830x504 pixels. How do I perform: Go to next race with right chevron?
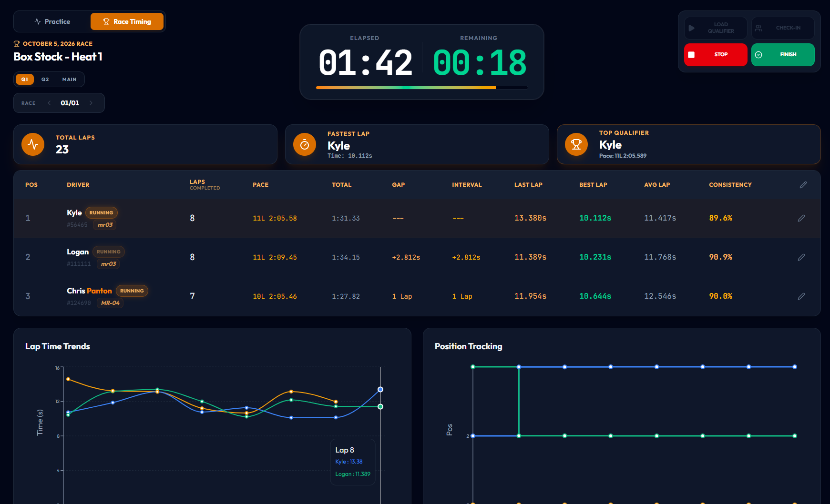tap(91, 103)
